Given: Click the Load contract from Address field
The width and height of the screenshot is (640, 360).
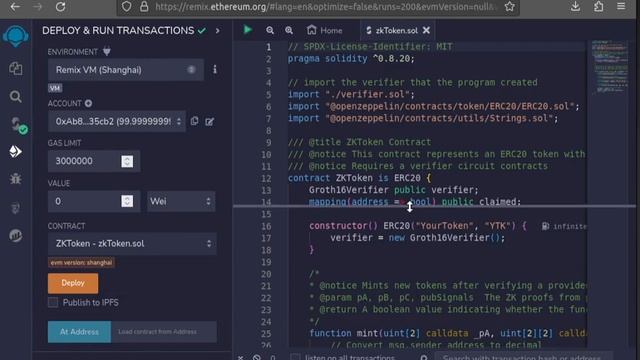Looking at the screenshot, I should point(164,332).
